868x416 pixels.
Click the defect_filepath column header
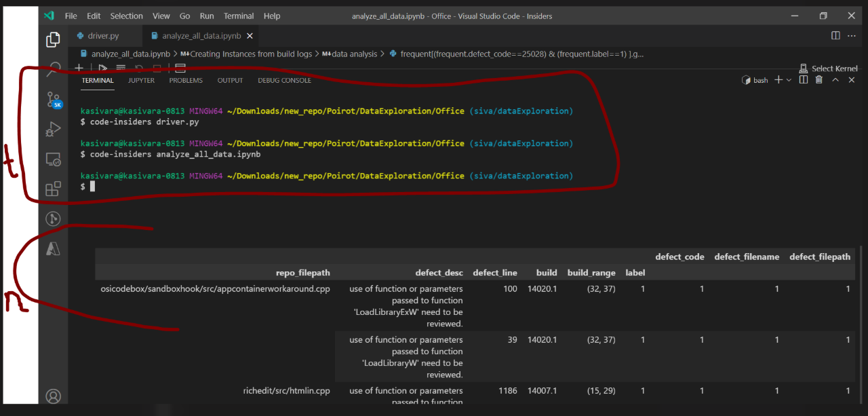point(820,257)
